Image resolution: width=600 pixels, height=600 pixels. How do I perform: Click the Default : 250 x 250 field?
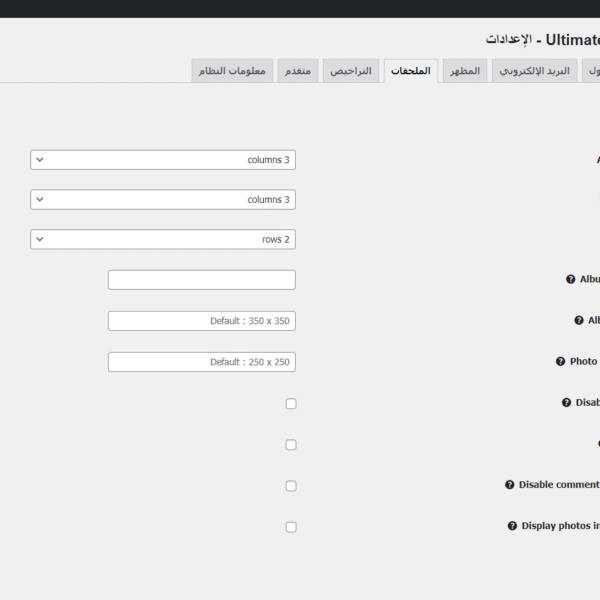coord(202,362)
